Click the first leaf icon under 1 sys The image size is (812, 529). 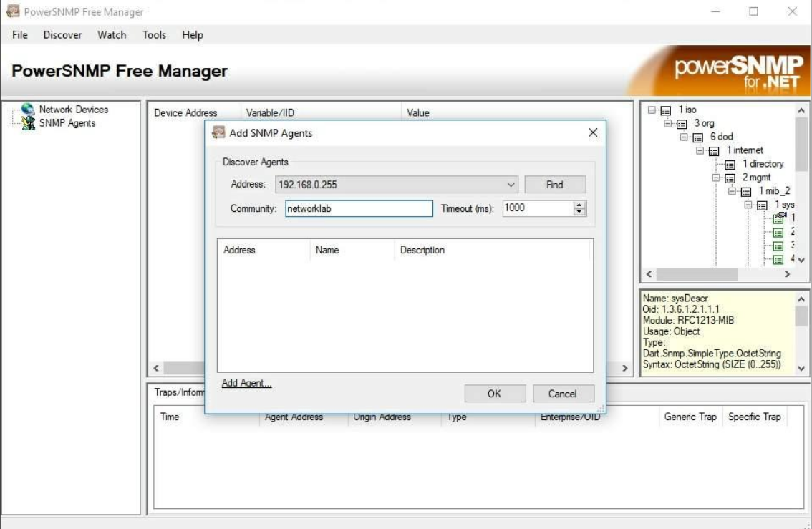pyautogui.click(x=779, y=218)
